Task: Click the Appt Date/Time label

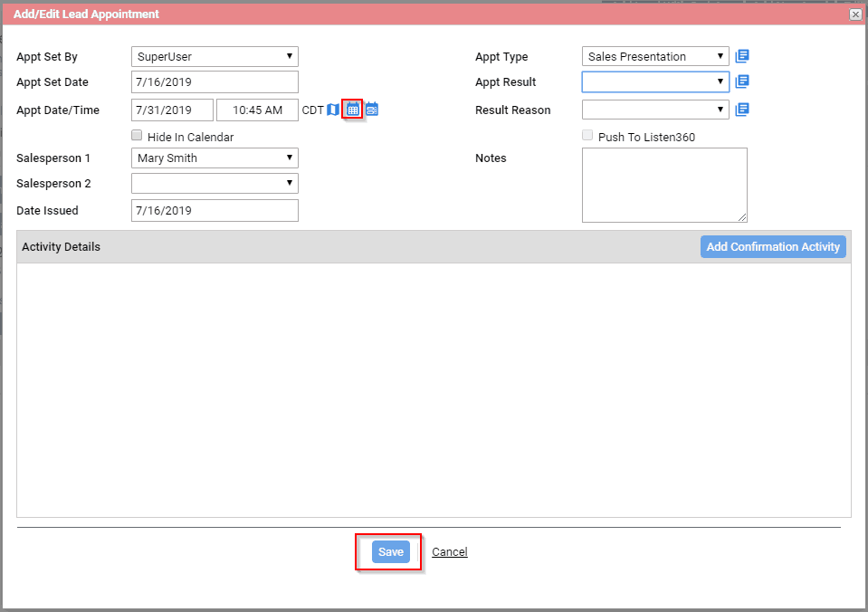Action: (x=58, y=110)
